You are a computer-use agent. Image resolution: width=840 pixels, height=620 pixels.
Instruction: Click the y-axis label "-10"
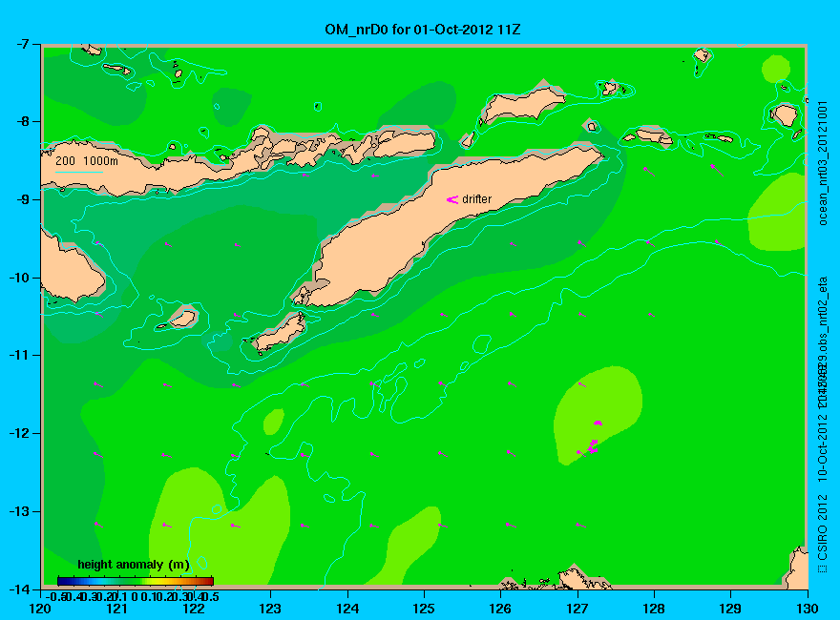click(x=20, y=278)
